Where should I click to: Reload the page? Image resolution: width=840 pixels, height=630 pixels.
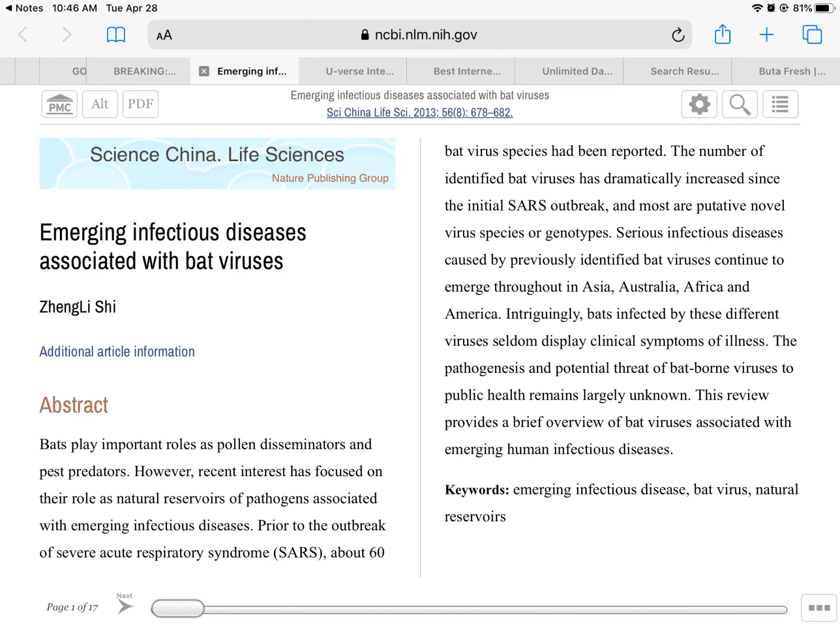[678, 35]
